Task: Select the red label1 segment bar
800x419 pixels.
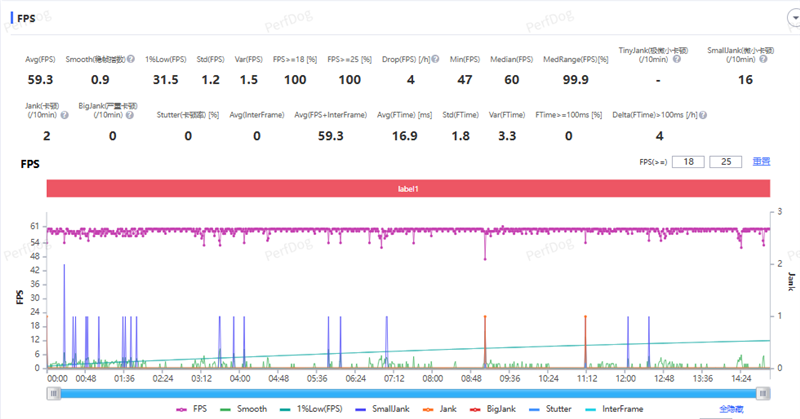Action: [x=408, y=187]
